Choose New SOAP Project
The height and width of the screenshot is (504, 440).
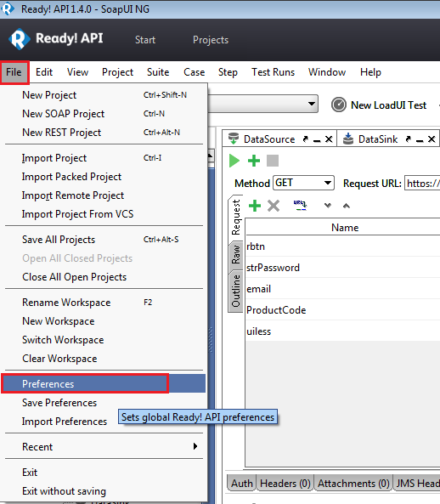tap(104, 114)
